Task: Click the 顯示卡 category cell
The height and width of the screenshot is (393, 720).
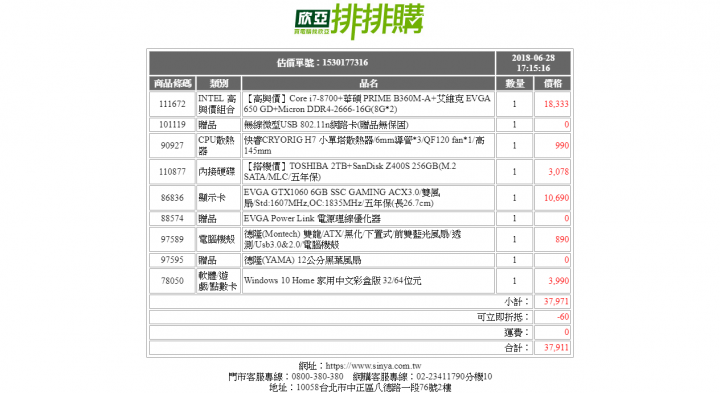Action: click(219, 198)
